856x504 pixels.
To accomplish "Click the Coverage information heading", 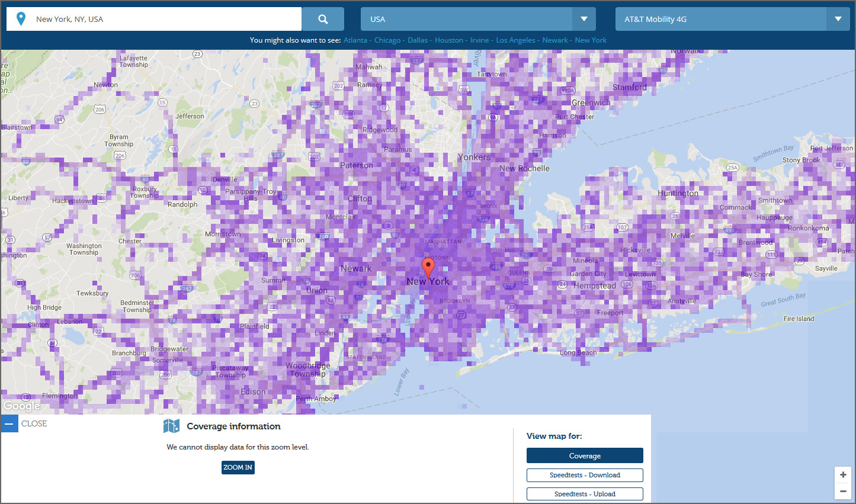I will 233,426.
